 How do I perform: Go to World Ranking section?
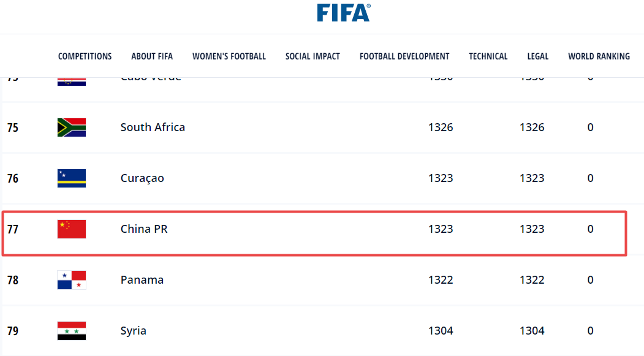click(x=599, y=56)
